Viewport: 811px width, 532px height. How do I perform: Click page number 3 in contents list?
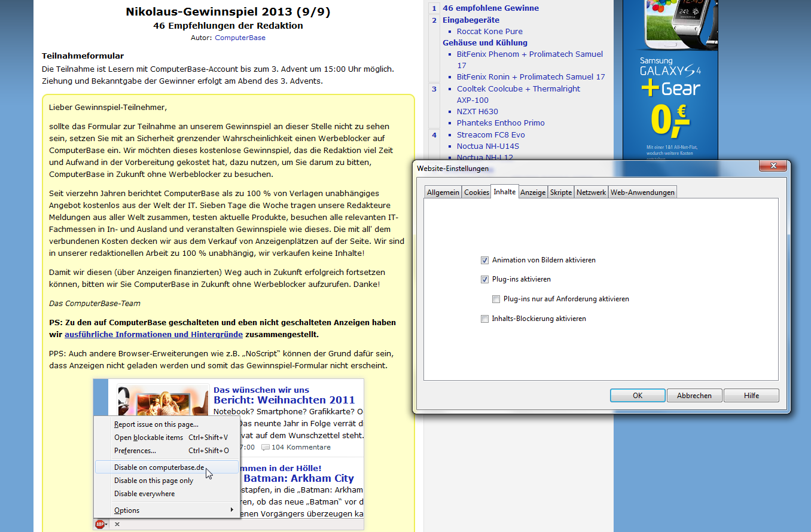click(x=435, y=88)
